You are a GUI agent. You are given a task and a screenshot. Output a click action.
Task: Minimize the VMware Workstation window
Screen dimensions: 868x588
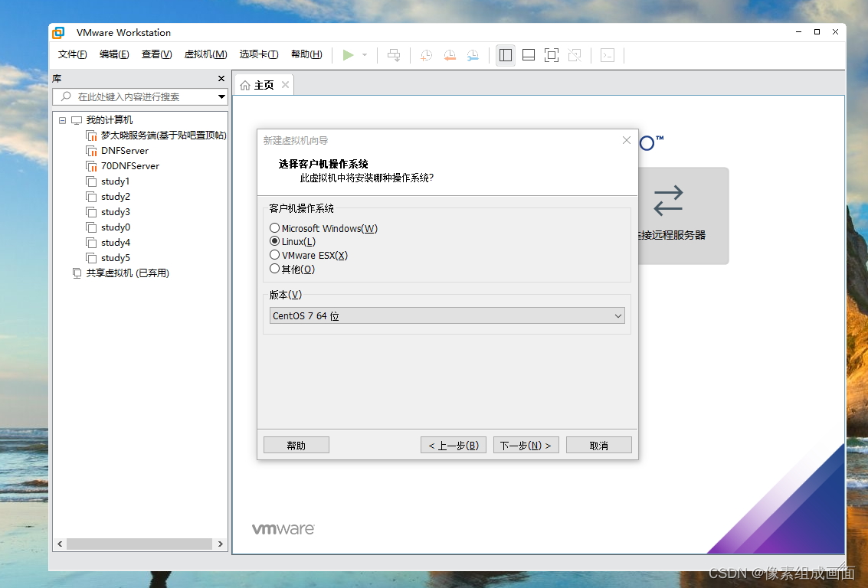(799, 32)
